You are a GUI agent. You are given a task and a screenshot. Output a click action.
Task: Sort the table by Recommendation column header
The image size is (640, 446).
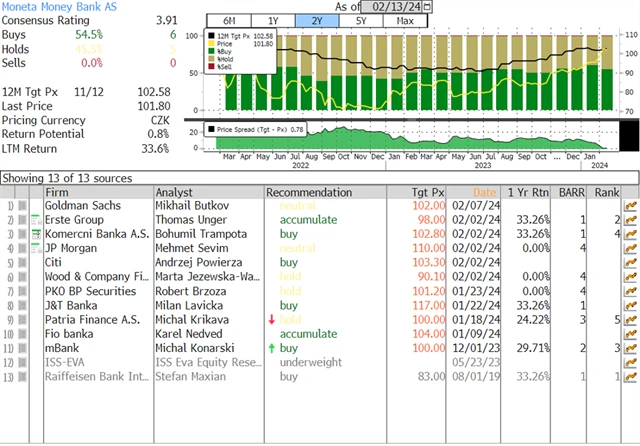click(309, 191)
